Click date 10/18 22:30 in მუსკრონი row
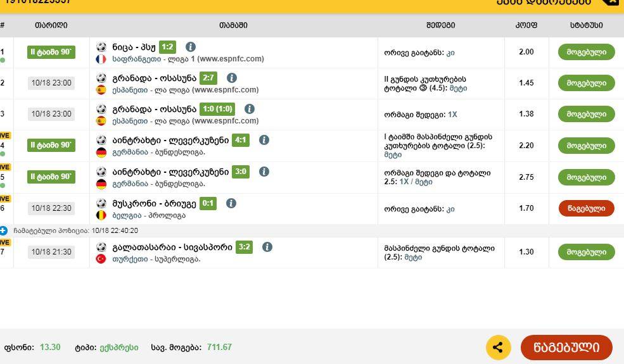 pos(51,208)
